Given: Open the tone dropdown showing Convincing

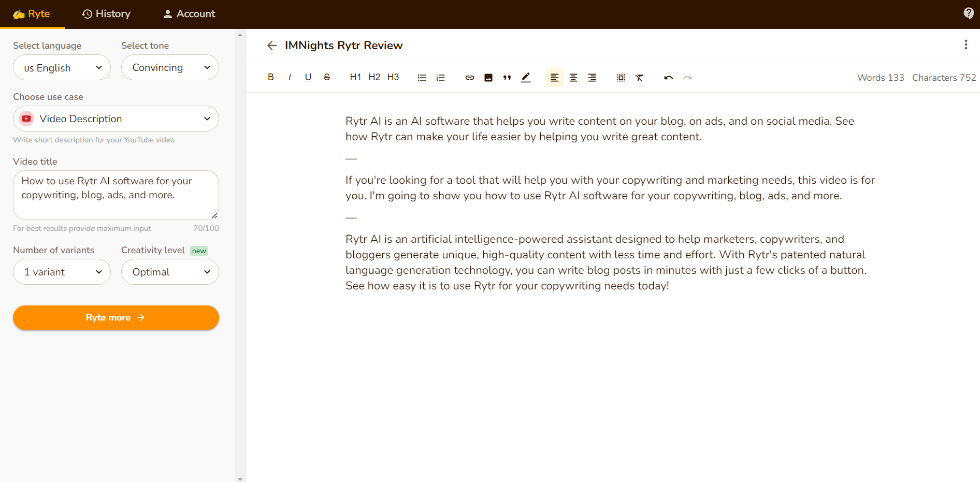Looking at the screenshot, I should (170, 67).
